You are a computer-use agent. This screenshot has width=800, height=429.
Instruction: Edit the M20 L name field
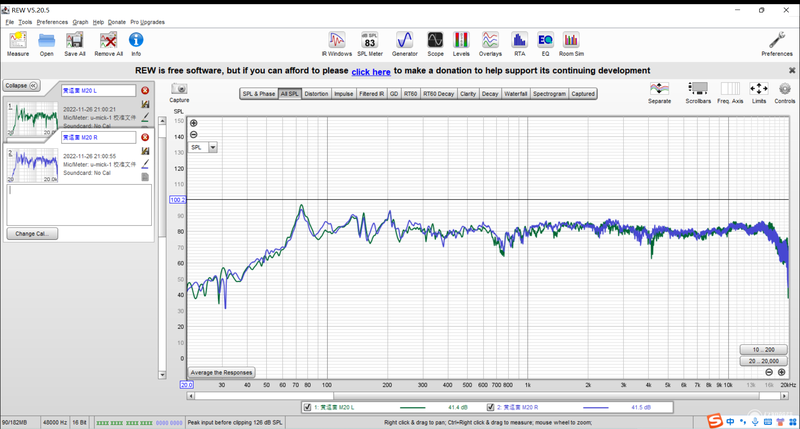pyautogui.click(x=98, y=90)
